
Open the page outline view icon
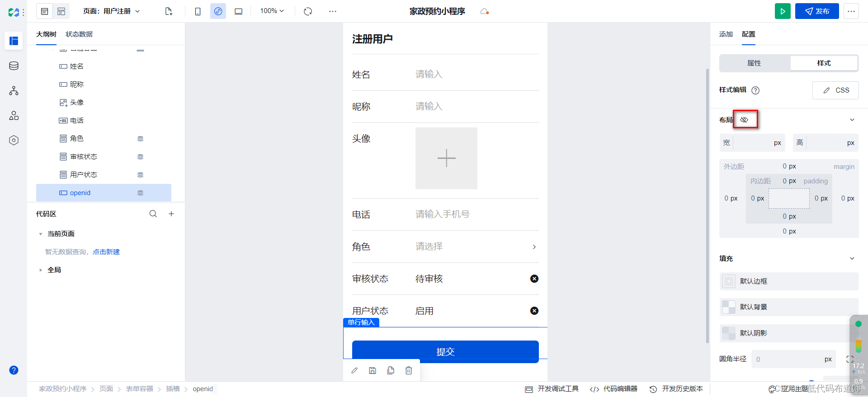pos(44,11)
